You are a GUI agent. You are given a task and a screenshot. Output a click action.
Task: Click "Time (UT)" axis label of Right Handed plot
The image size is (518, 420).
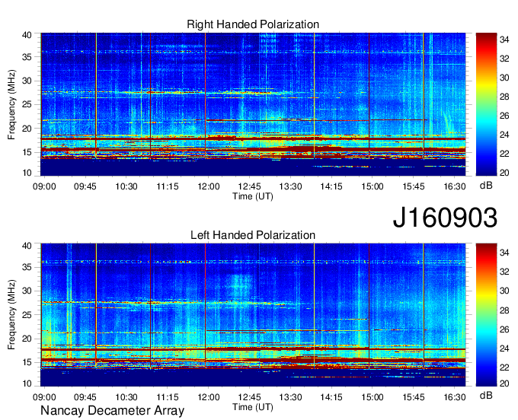(x=253, y=196)
